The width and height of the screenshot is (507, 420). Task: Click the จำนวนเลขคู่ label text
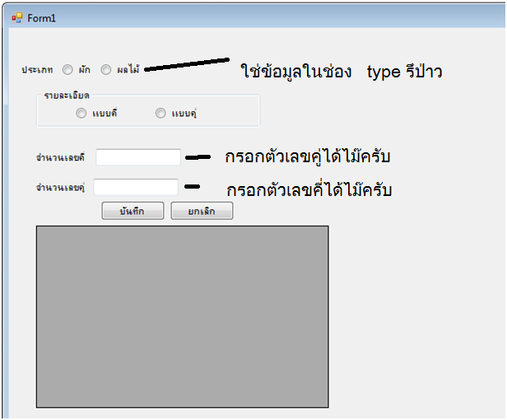[x=60, y=188]
